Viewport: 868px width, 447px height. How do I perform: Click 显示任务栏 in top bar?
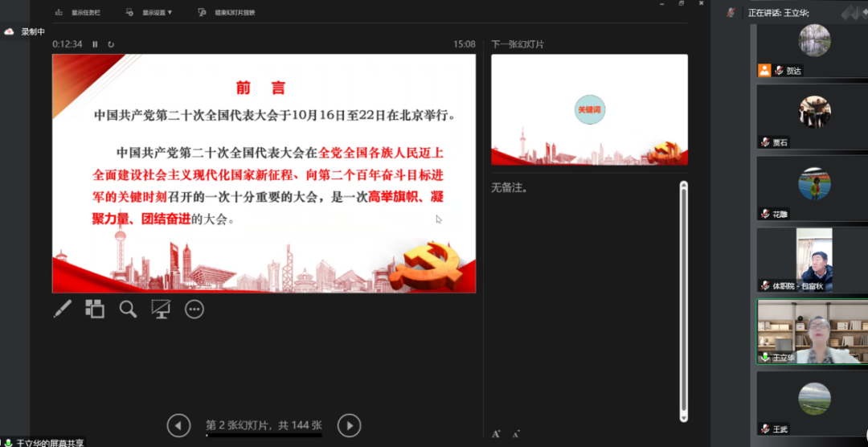(79, 13)
